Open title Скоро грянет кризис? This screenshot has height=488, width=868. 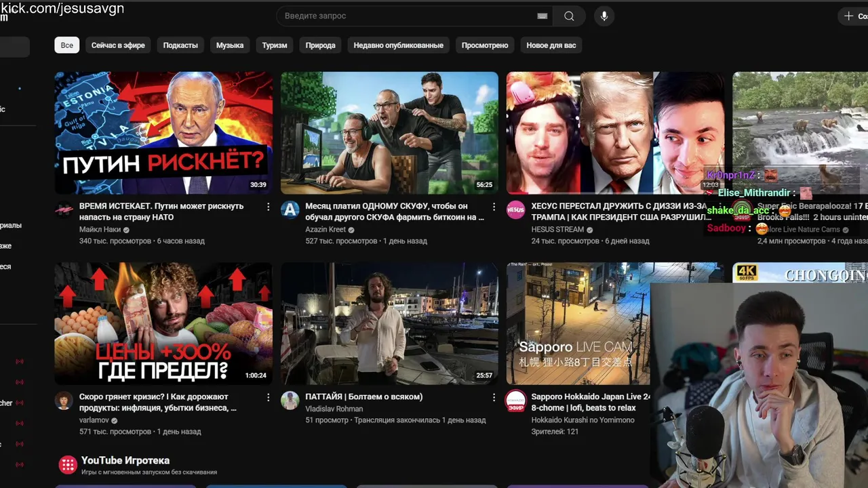[158, 402]
